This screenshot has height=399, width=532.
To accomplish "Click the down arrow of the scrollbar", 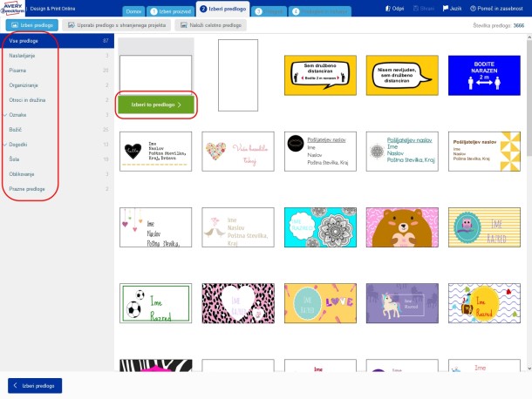I will [x=529, y=369].
